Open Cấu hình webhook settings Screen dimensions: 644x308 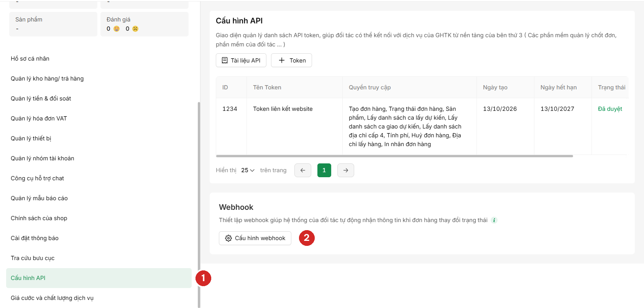[x=255, y=238]
